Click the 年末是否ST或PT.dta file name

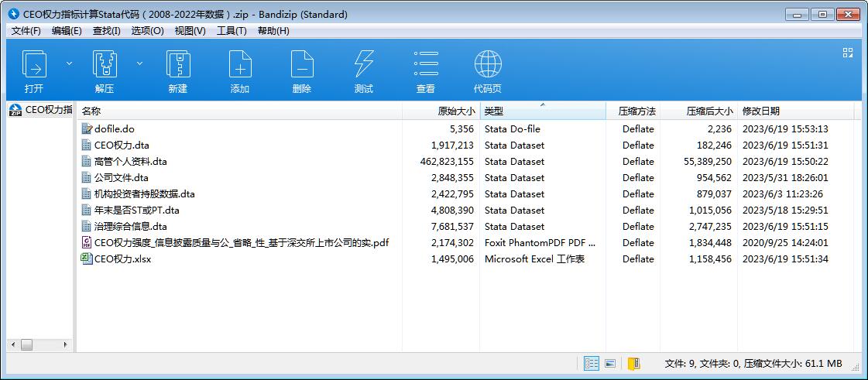[x=137, y=211]
